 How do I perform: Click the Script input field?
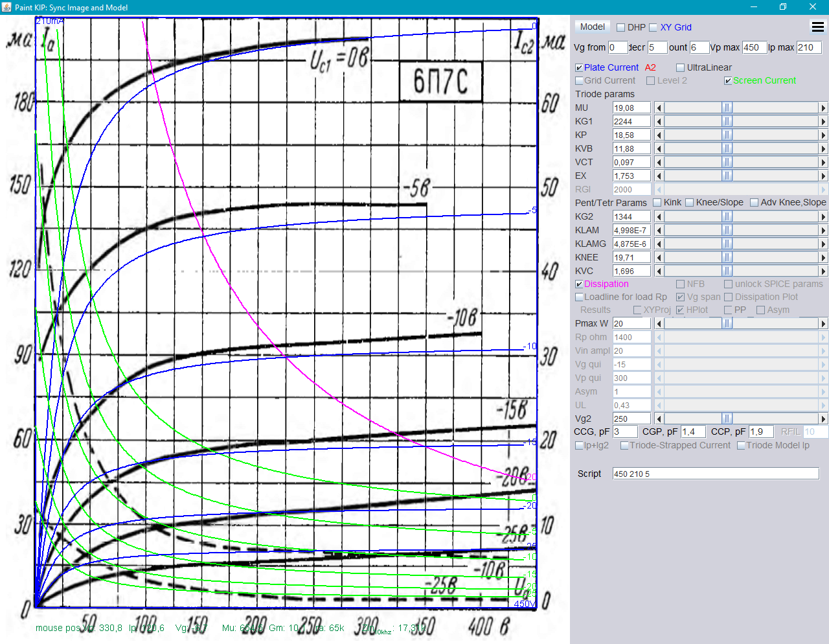[716, 474]
